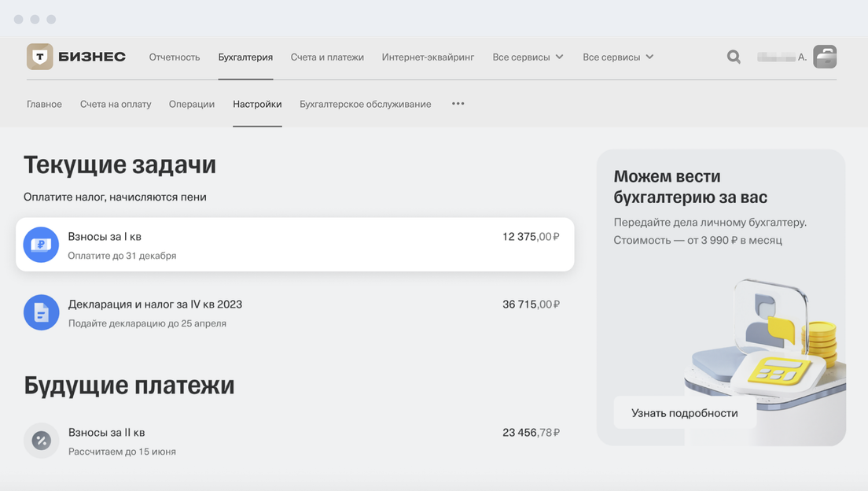Image resolution: width=868 pixels, height=491 pixels.
Task: Open the user profile avatar icon
Action: [825, 57]
